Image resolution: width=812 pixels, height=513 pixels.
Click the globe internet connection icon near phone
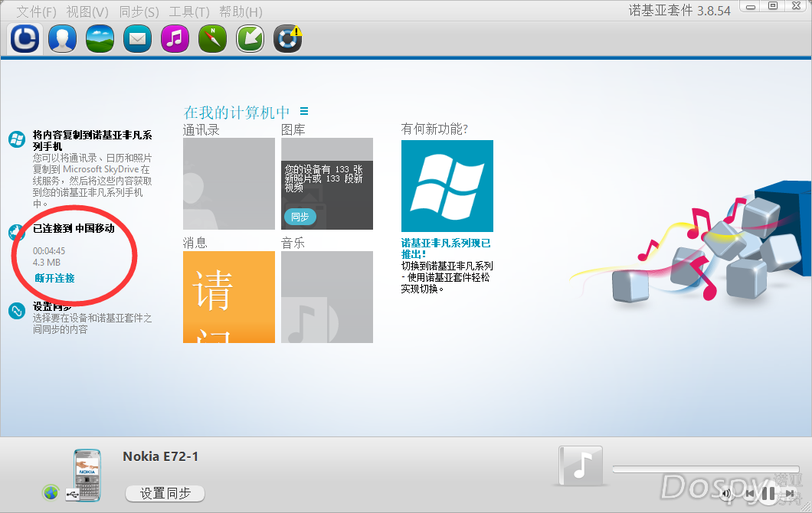click(51, 492)
